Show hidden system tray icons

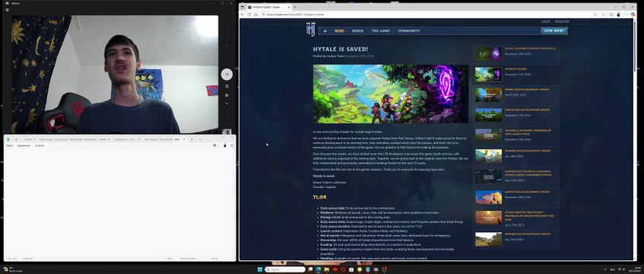coord(605,269)
